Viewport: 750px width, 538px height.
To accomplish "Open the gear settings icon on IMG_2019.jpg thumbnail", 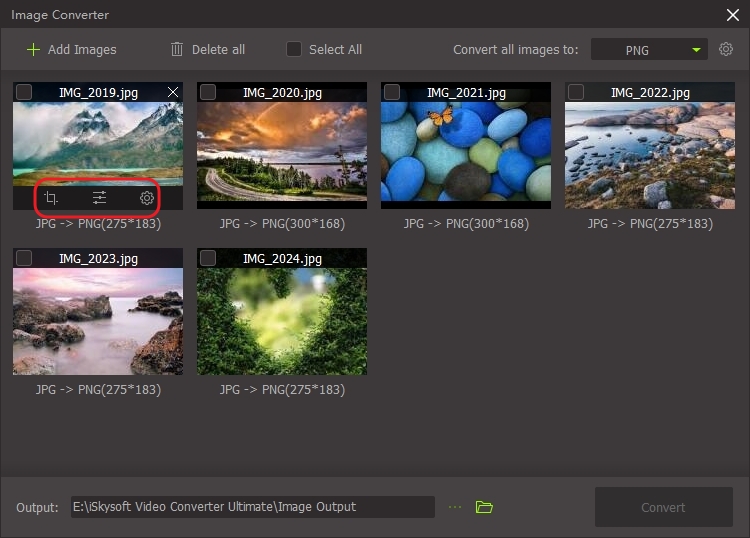I will (147, 198).
